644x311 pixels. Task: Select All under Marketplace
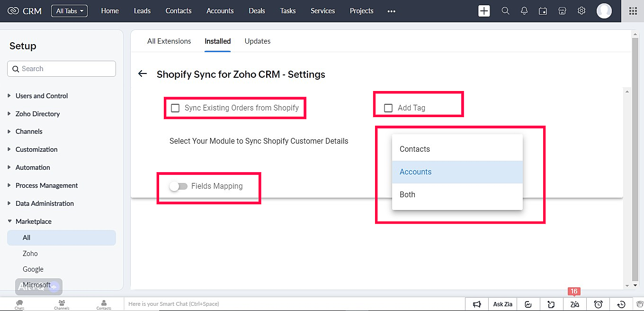[62, 238]
